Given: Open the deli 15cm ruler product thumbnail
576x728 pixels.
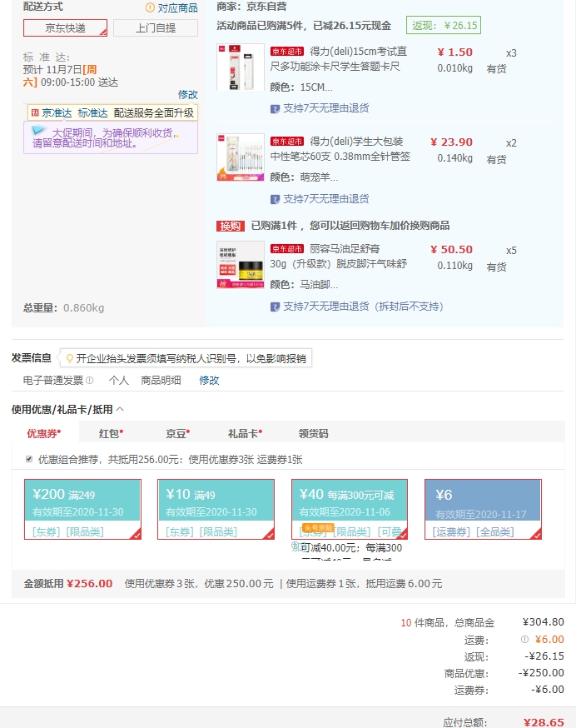Looking at the screenshot, I should (x=241, y=67).
